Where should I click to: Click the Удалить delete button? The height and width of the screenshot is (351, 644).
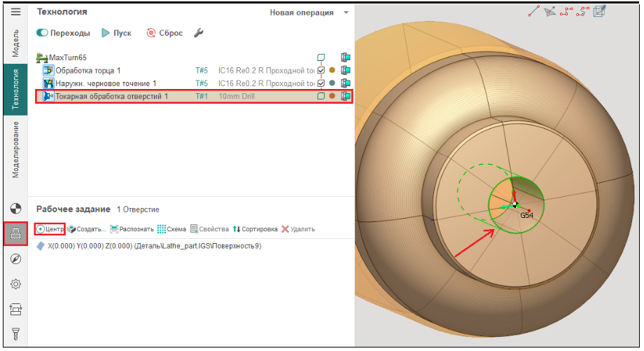pyautogui.click(x=298, y=229)
